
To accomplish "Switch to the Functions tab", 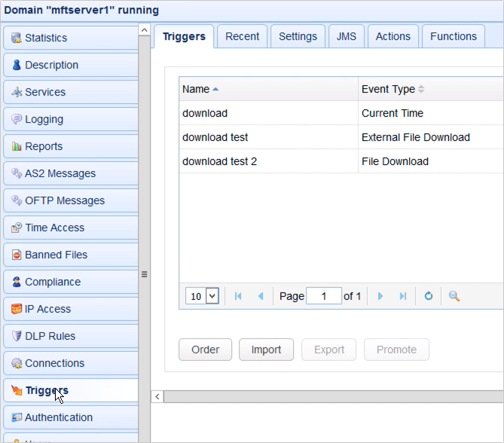I will [x=453, y=36].
